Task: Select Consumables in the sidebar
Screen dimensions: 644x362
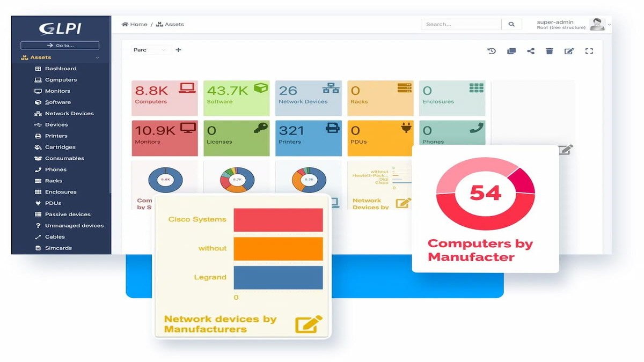Action: click(64, 159)
